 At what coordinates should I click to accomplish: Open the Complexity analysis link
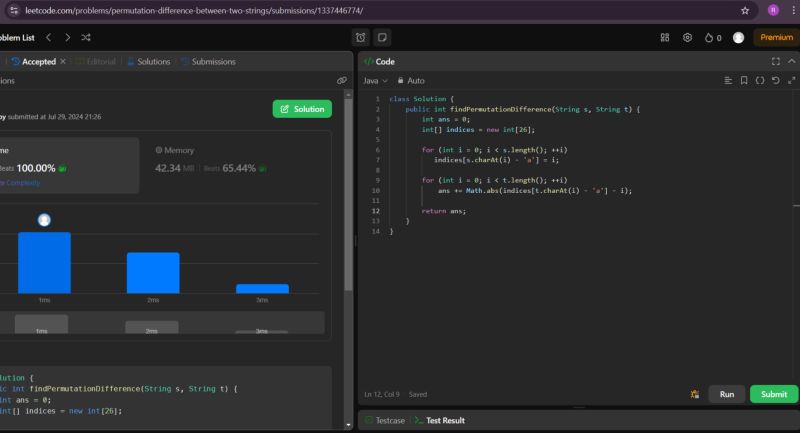click(20, 183)
